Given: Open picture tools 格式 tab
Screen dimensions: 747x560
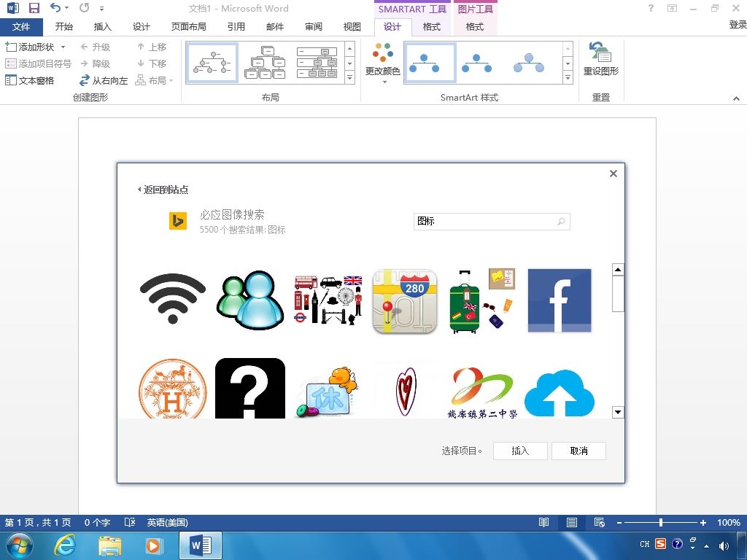Looking at the screenshot, I should click(474, 27).
